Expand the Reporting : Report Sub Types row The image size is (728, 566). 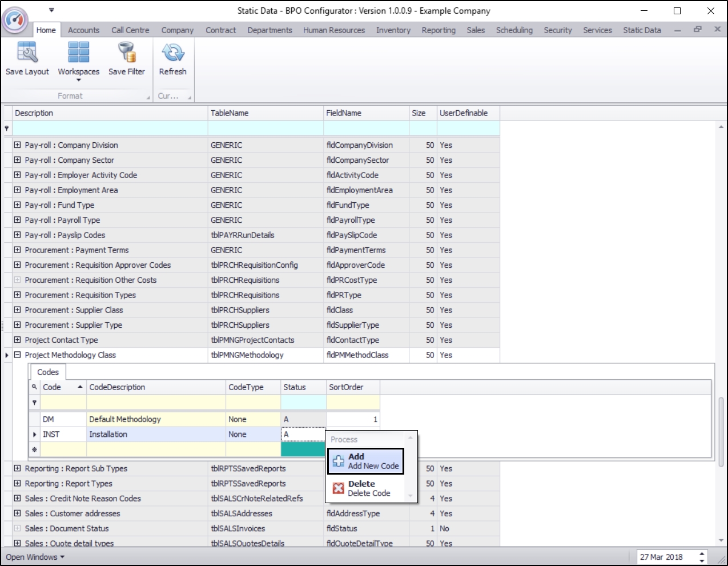pyautogui.click(x=17, y=468)
